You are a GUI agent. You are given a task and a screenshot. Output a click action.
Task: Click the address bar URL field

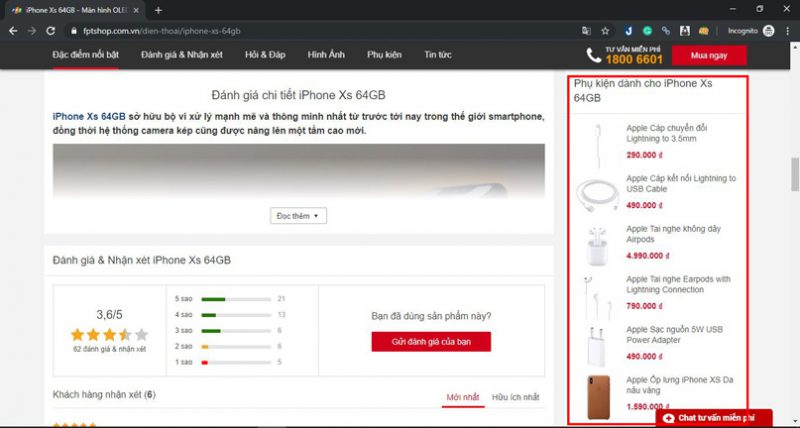pos(327,31)
